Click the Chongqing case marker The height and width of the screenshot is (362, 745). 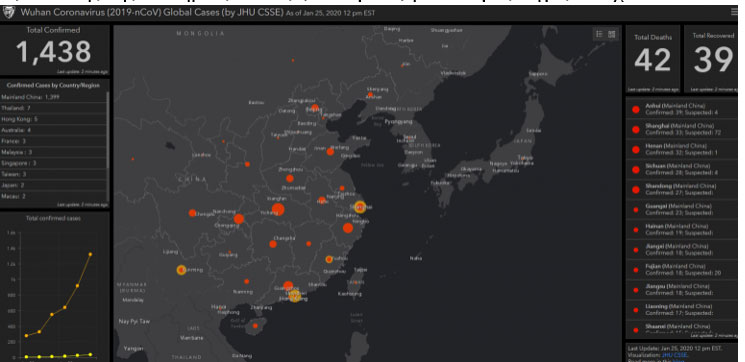(x=239, y=219)
